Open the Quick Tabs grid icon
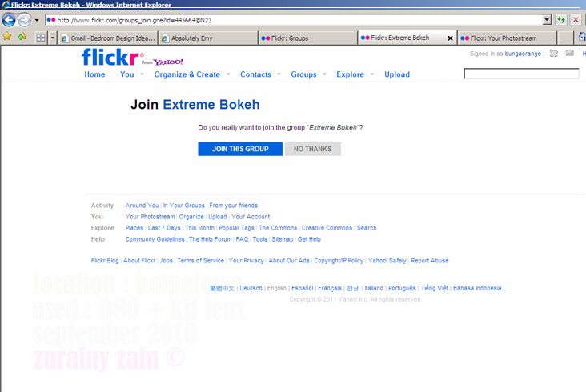 coord(41,38)
